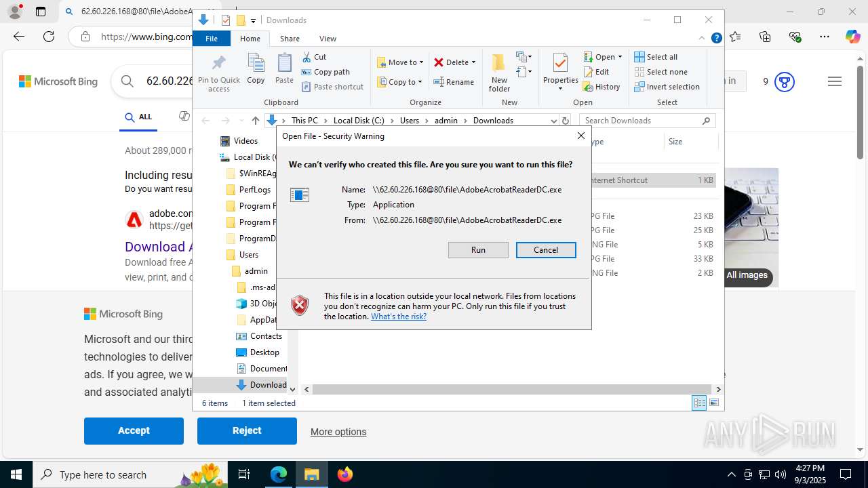Click the Refresh button beside the address path
Screen dimensions: 868x488
click(565, 121)
